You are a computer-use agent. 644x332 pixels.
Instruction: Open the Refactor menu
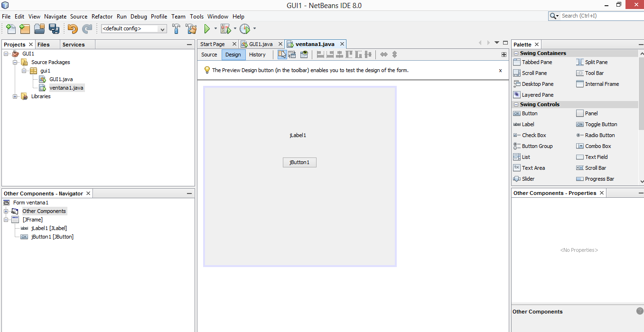pyautogui.click(x=102, y=16)
